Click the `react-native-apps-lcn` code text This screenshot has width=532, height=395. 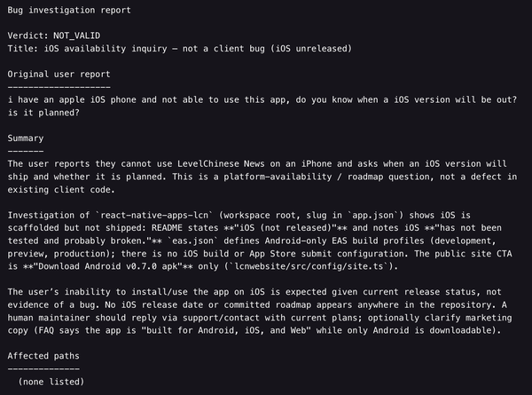154,216
